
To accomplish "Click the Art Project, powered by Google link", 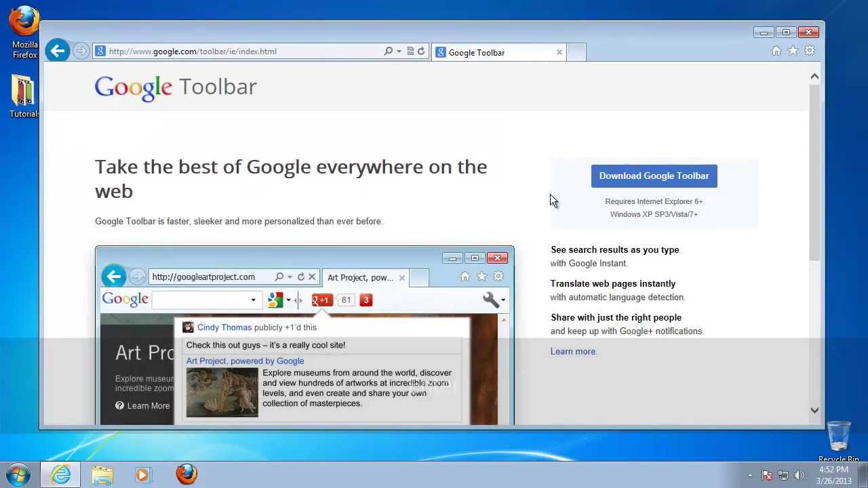I will [x=245, y=361].
